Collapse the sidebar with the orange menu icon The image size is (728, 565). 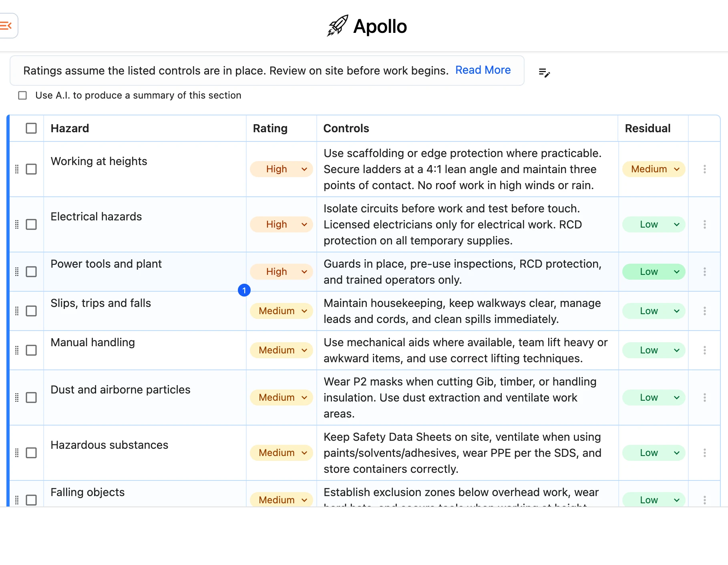coord(6,26)
